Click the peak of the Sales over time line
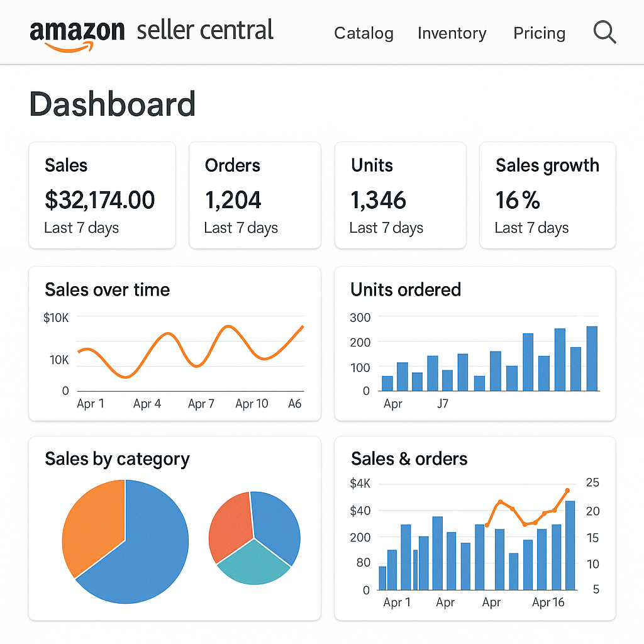The height and width of the screenshot is (644, 644). [228, 326]
